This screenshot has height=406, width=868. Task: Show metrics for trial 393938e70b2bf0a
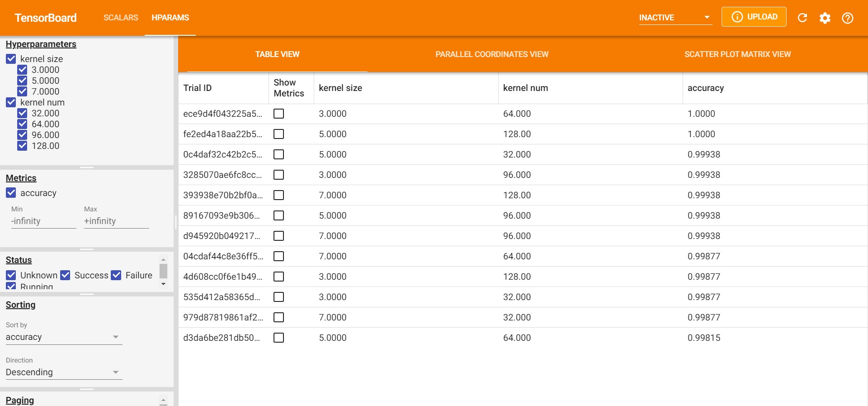coord(279,195)
